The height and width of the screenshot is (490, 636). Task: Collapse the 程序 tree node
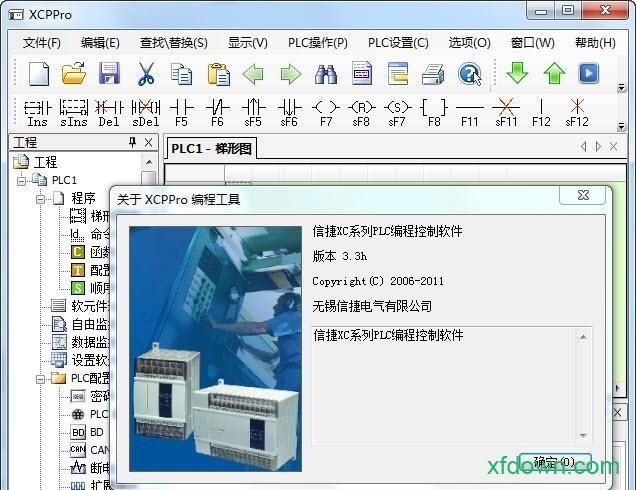pos(41,199)
